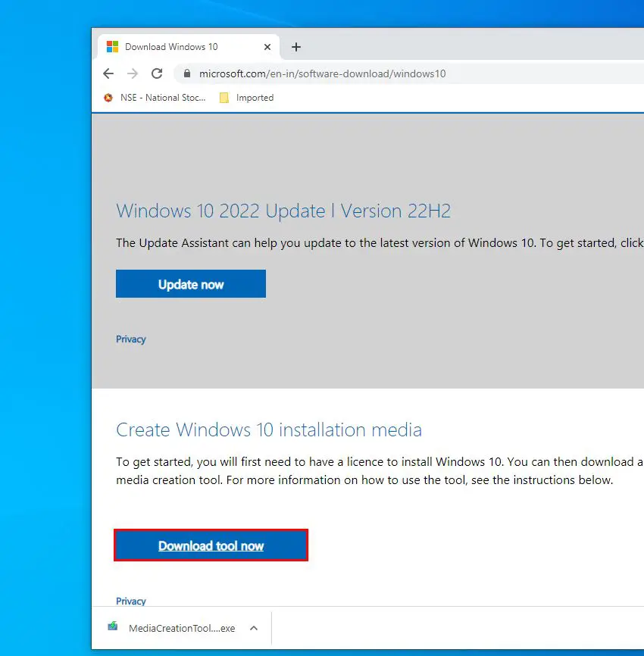Close the Download Windows 10 tab
Image resolution: width=644 pixels, height=656 pixels.
coord(267,47)
